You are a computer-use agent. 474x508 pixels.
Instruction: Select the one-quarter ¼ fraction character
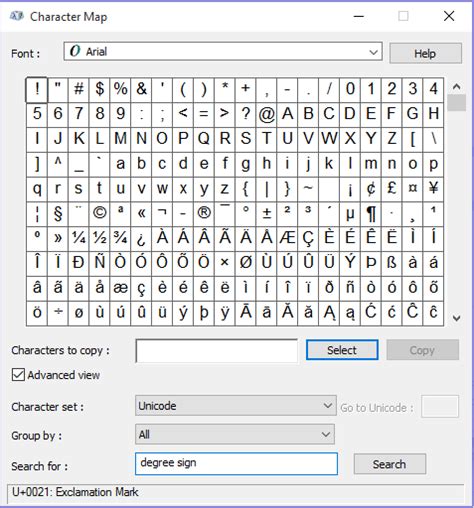click(x=79, y=238)
